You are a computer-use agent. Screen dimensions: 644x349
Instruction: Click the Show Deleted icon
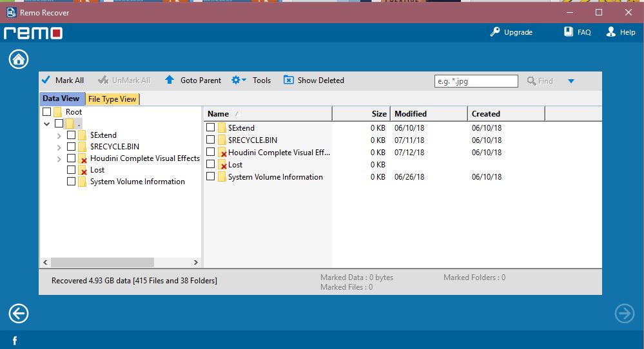[289, 80]
